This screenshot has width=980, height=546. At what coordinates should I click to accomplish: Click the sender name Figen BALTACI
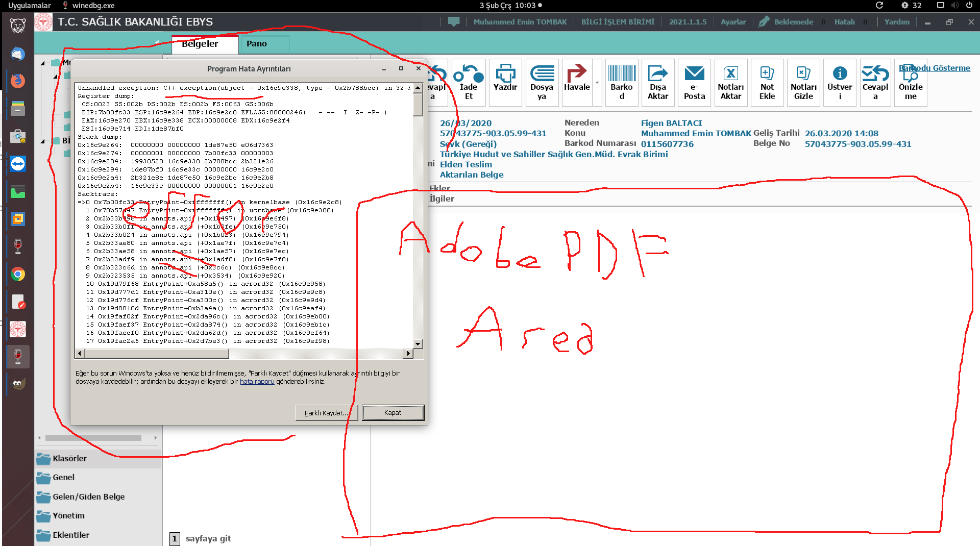[671, 123]
